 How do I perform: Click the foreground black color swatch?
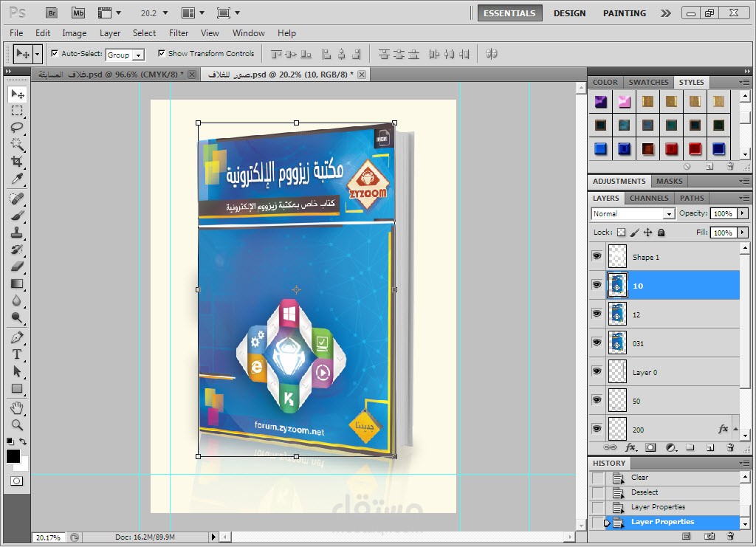(x=13, y=456)
